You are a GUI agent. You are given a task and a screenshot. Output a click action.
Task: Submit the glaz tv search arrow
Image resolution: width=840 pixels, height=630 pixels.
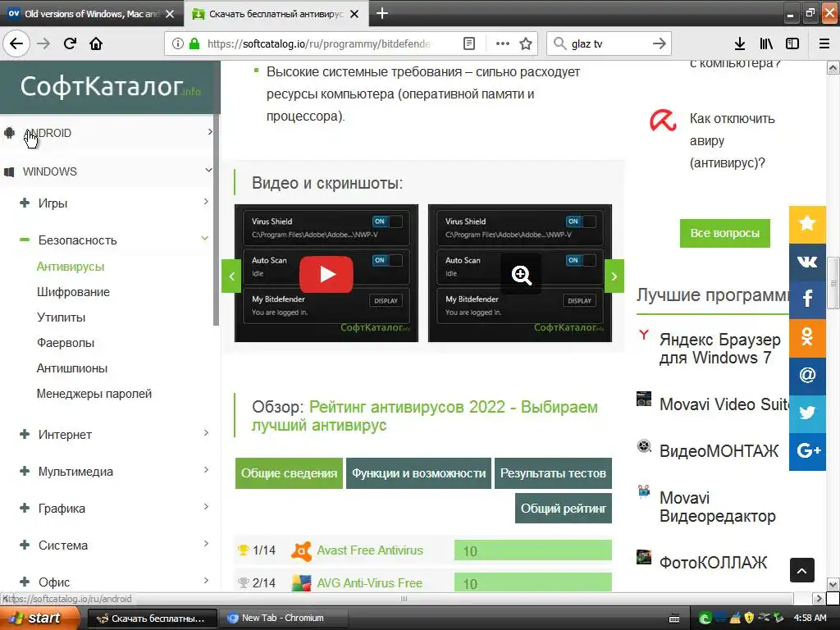[659, 43]
